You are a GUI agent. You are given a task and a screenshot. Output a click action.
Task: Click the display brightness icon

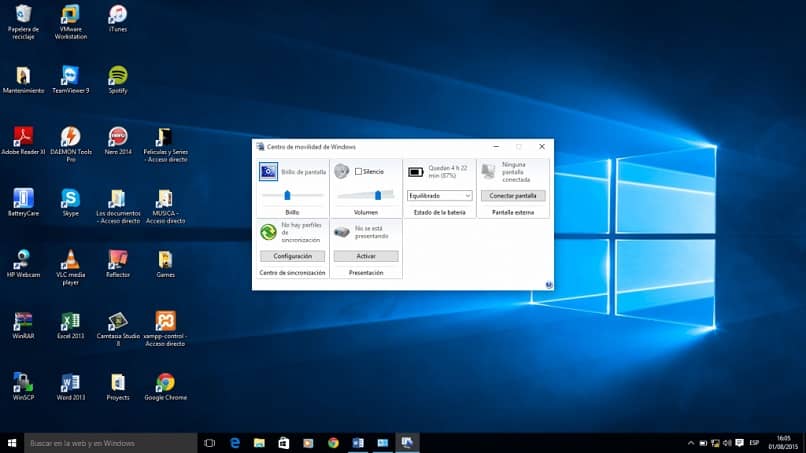pos(268,172)
